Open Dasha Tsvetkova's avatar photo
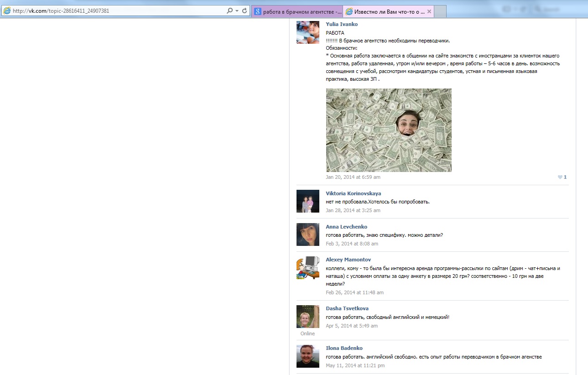 [308, 316]
